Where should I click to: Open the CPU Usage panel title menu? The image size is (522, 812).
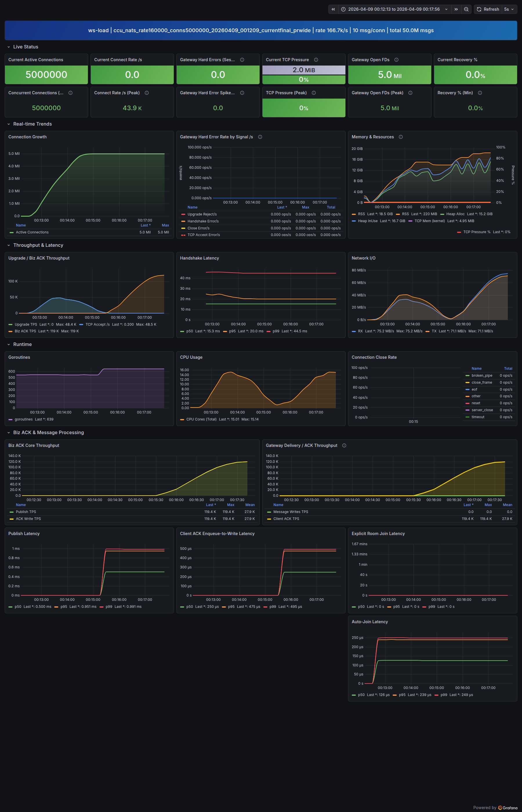click(191, 357)
